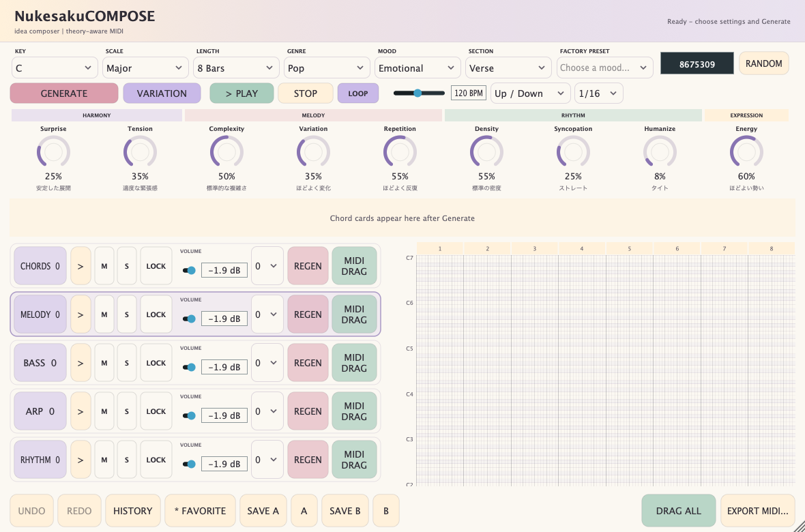Adjust the RHYTHM volume slider
Image resolution: width=805 pixels, height=532 pixels.
click(189, 464)
